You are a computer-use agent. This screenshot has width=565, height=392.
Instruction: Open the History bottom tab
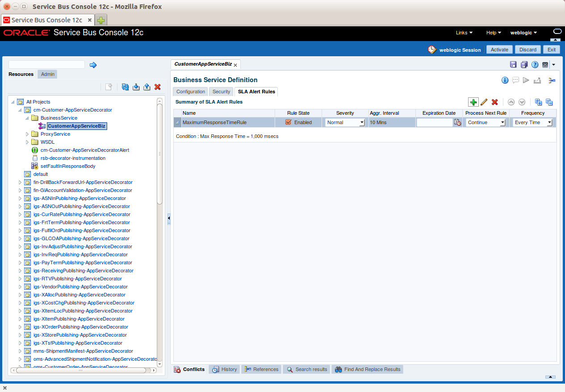(x=224, y=369)
